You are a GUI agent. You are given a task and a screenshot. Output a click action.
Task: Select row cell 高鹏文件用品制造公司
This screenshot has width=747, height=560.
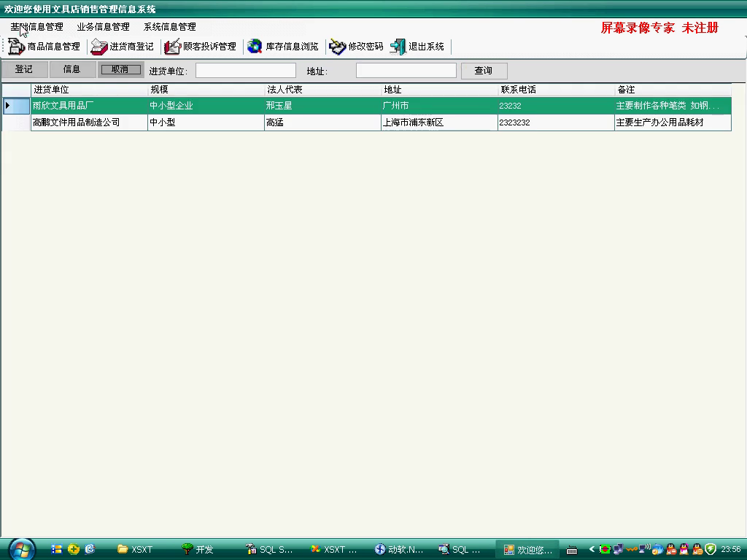(89, 122)
